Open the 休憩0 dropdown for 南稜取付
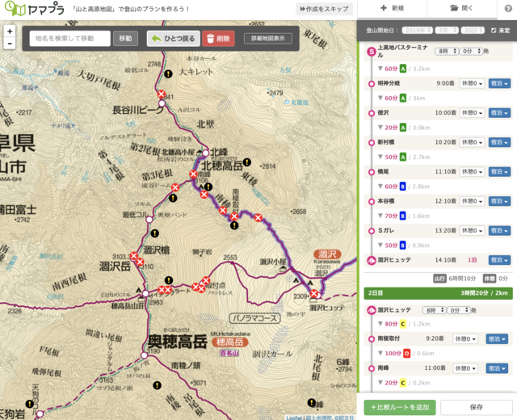 tap(465, 339)
